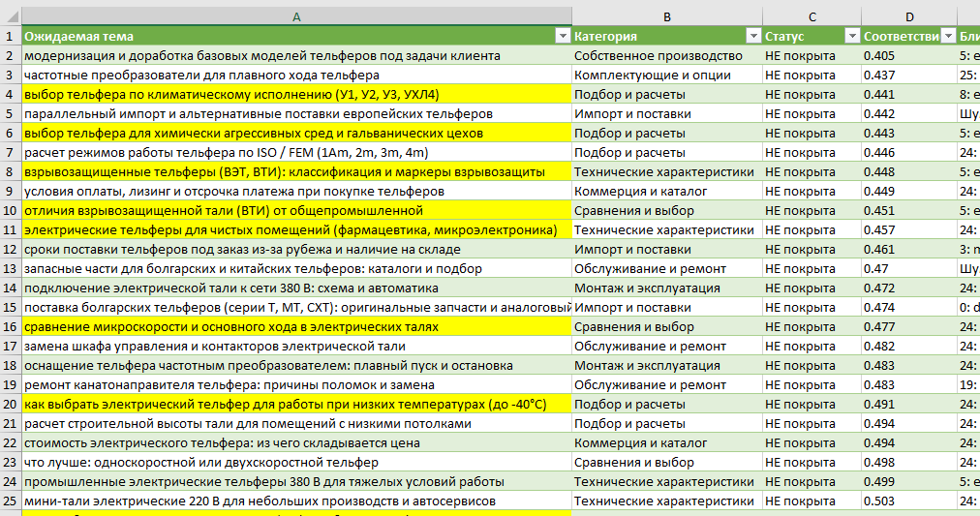Click the Ожидаемая тема header cell
Screen dimensions: 980x516
click(296, 36)
